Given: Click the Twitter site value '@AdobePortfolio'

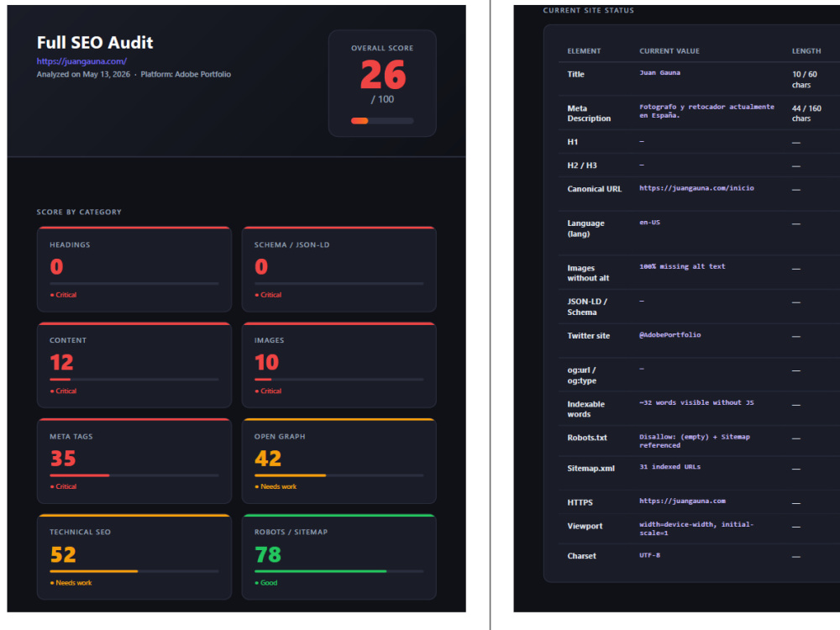Looking at the screenshot, I should point(669,335).
